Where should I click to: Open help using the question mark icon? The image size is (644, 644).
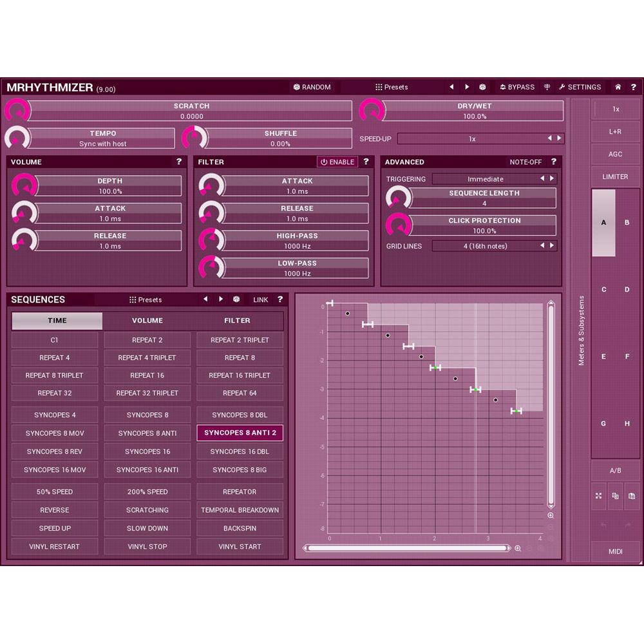(634, 87)
